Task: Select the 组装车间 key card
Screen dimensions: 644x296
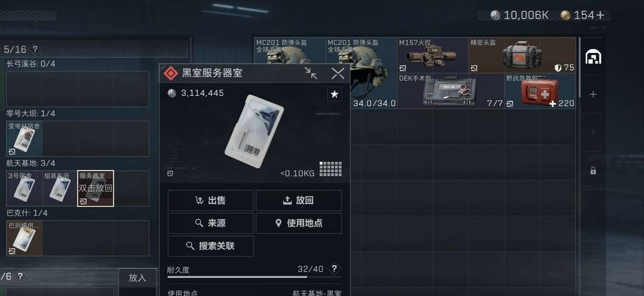Action: click(x=60, y=189)
